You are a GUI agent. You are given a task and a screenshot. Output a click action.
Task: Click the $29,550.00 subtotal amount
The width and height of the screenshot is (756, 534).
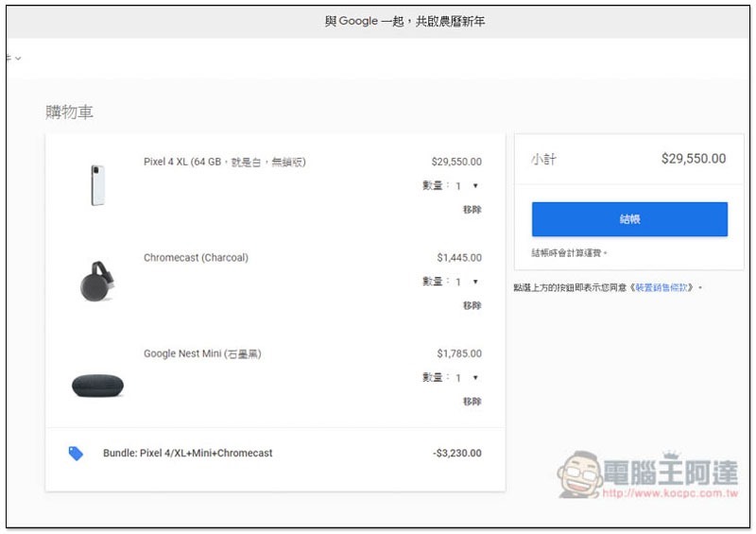[693, 159]
